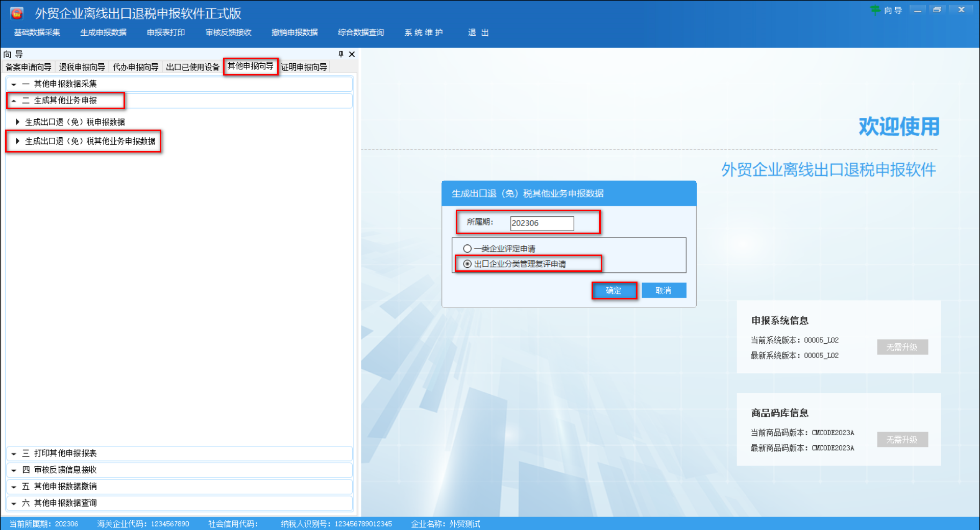Close the 向导 wizard panel
The width and height of the screenshot is (980, 530).
(351, 54)
